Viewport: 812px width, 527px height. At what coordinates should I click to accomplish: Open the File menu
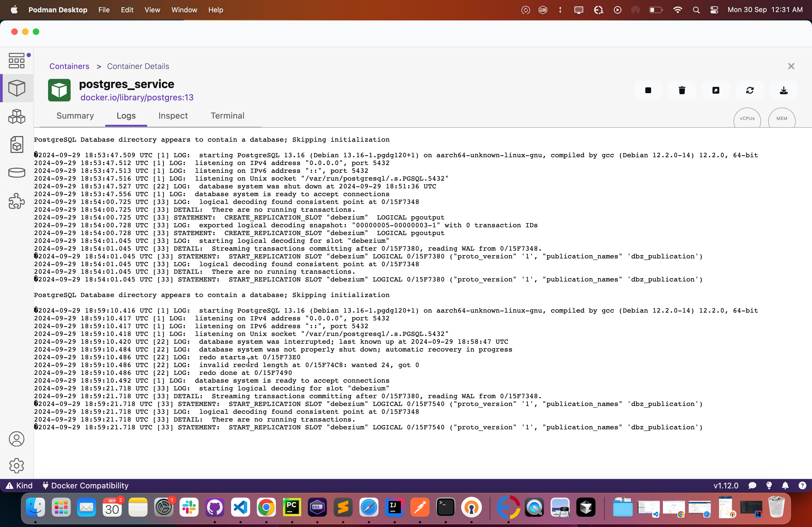104,10
